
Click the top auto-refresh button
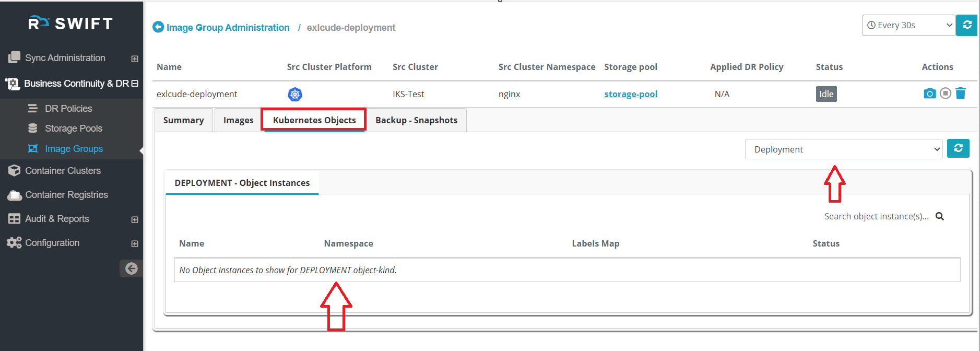(x=967, y=25)
